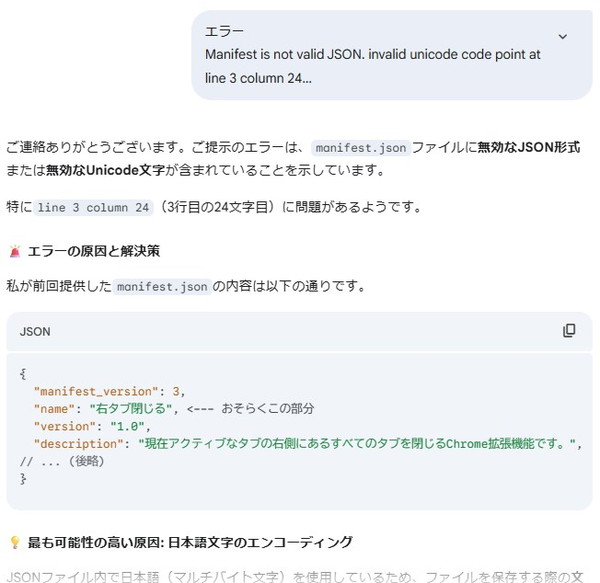
Task: Click the '// ... (後略)' comment line
Action: (61, 461)
